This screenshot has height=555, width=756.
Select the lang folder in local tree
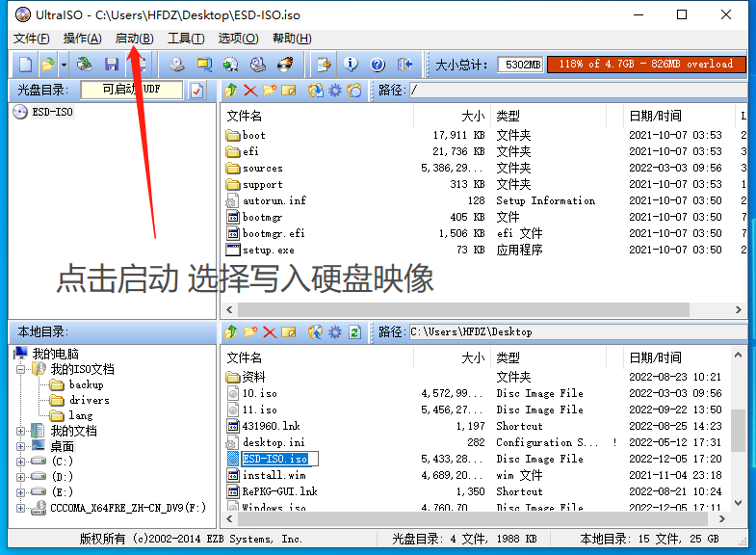tap(81, 415)
